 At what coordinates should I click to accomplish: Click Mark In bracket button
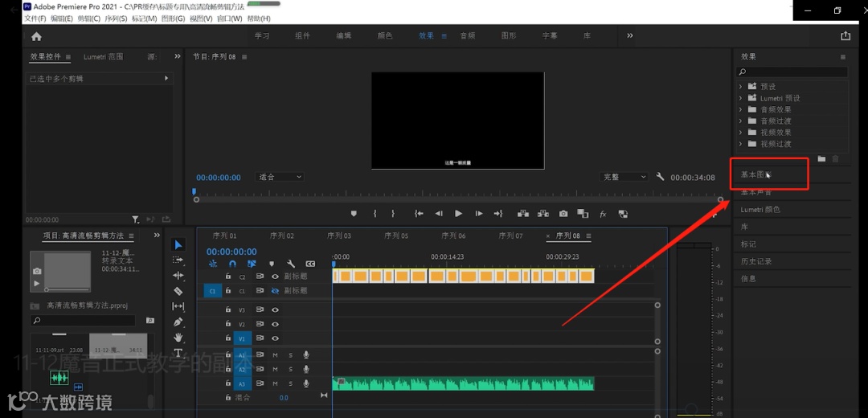375,214
